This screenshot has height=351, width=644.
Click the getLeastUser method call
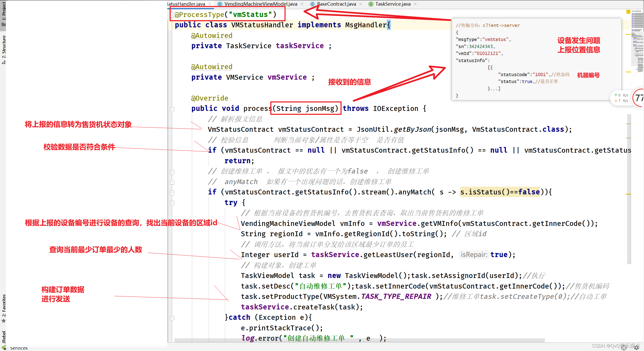pos(388,255)
